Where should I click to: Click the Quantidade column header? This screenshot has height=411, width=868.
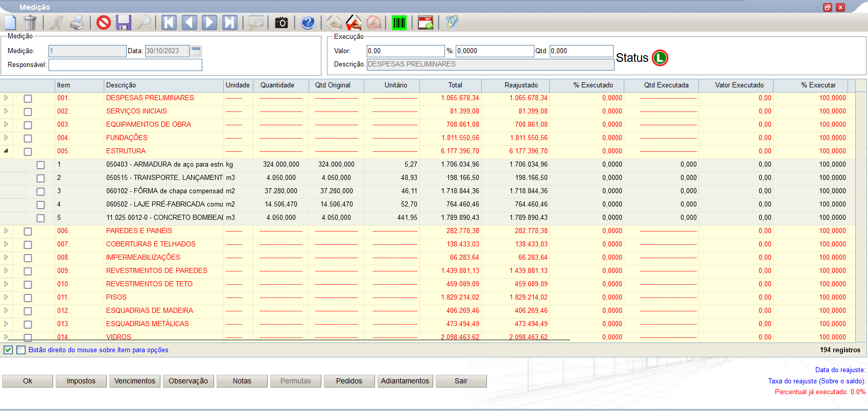pyautogui.click(x=281, y=85)
